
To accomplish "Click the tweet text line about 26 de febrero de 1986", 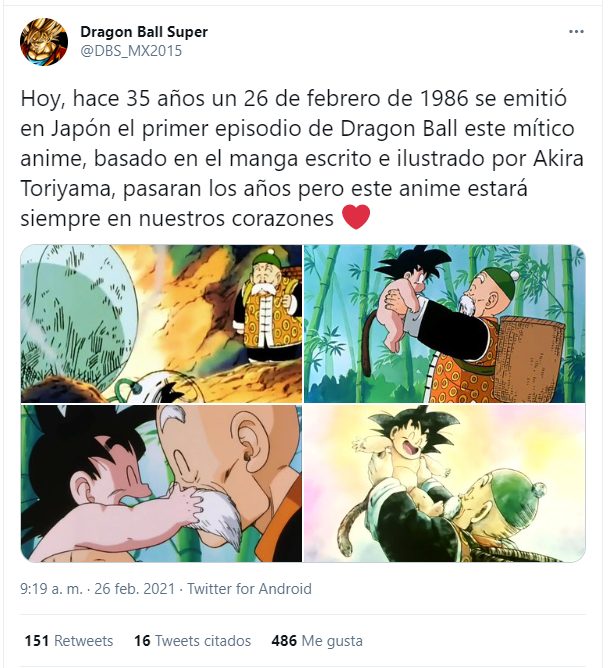I will coord(293,99).
